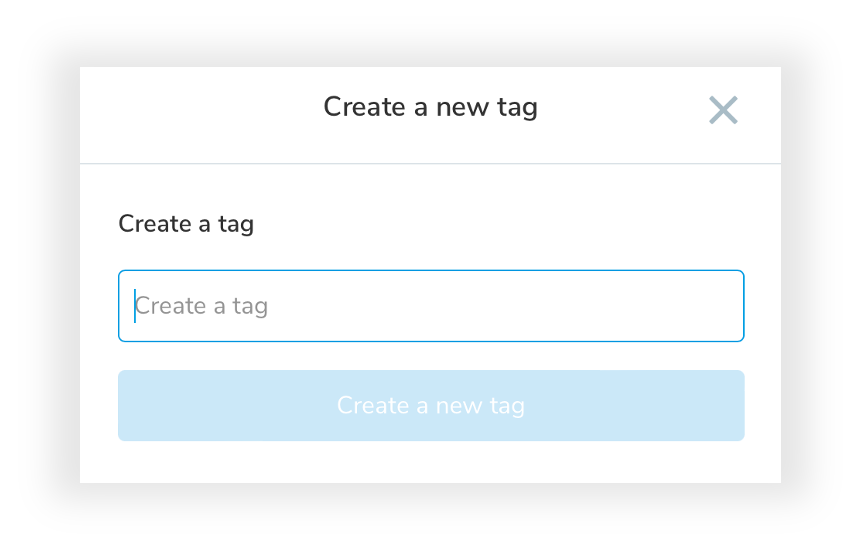
Task: Select the blue-outlined text input
Action: pos(431,306)
